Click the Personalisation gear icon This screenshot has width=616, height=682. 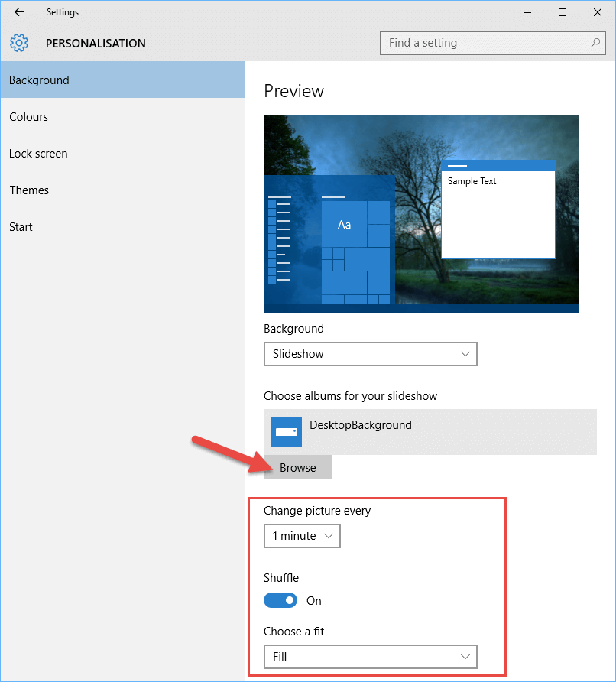19,43
